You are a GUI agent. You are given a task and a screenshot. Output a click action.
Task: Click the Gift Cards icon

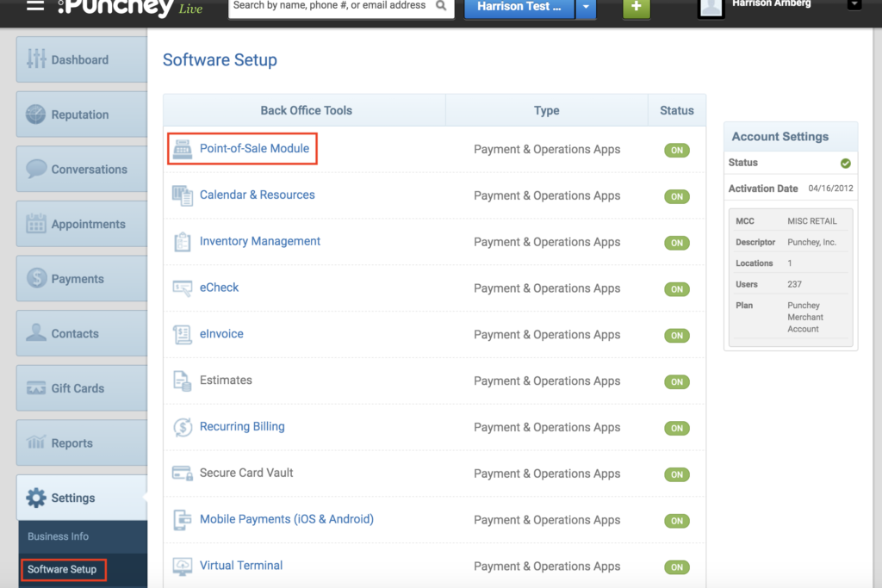pyautogui.click(x=36, y=388)
